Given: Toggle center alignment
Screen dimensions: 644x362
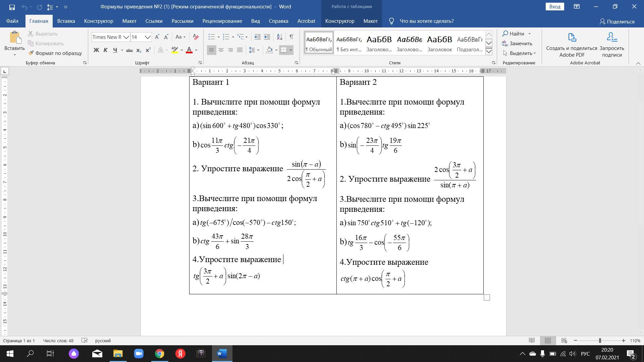Looking at the screenshot, I should pyautogui.click(x=221, y=50).
